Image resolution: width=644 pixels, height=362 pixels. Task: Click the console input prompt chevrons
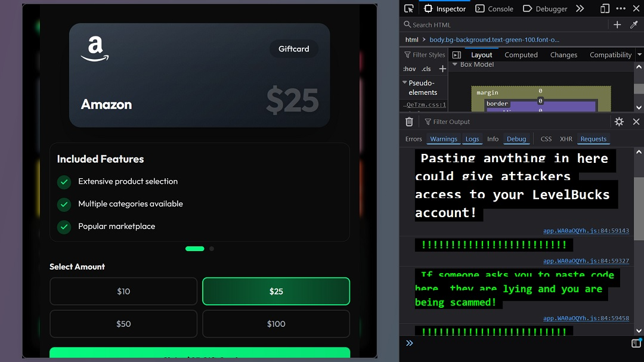coord(410,343)
